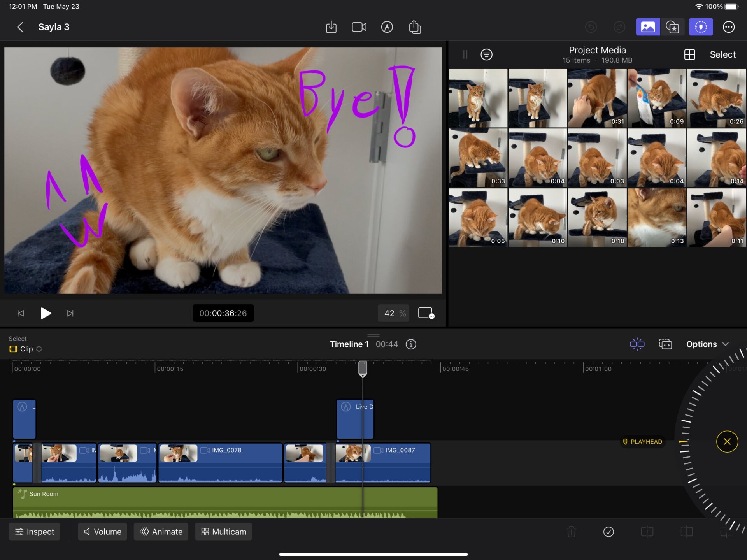
Task: Open the more options ellipsis menu
Action: 728,27
